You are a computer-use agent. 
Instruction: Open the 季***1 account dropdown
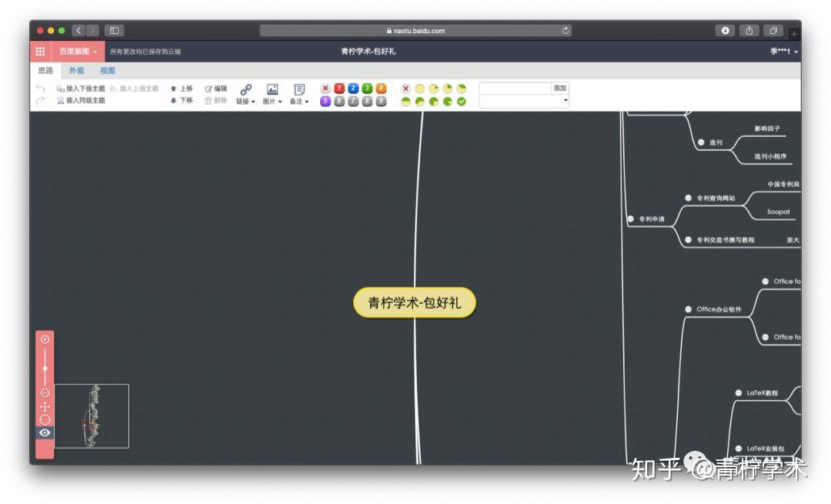[x=781, y=52]
